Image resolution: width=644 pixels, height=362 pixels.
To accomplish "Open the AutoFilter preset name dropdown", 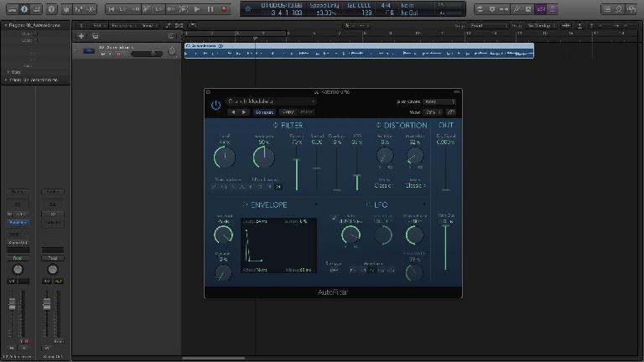I will [271, 101].
